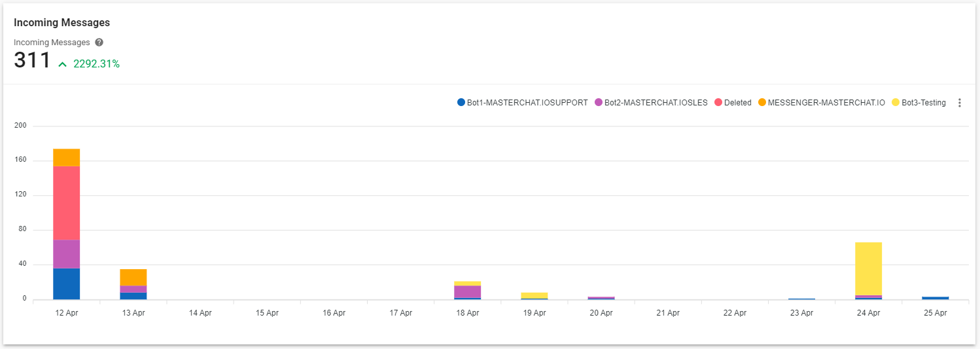
Task: Click the yellow bar on 19 Apr
Action: pos(534,296)
